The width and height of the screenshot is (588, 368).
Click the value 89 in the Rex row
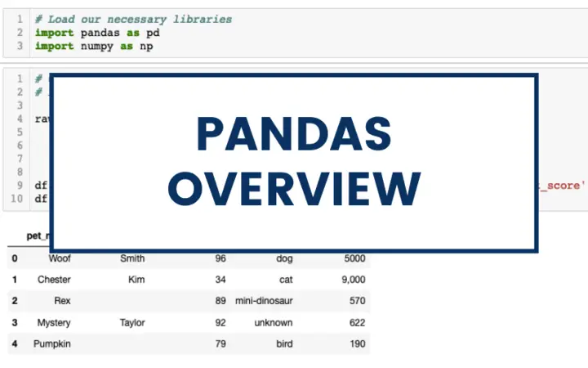click(220, 300)
